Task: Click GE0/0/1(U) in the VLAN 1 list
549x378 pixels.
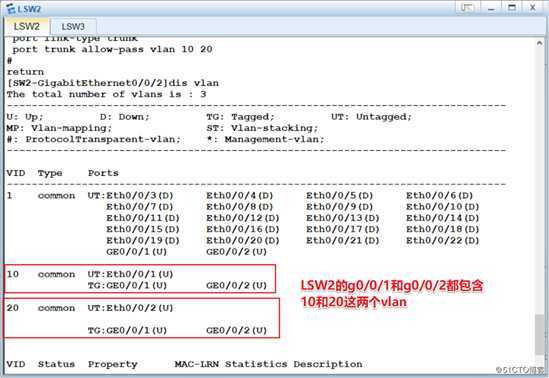Action: point(137,252)
